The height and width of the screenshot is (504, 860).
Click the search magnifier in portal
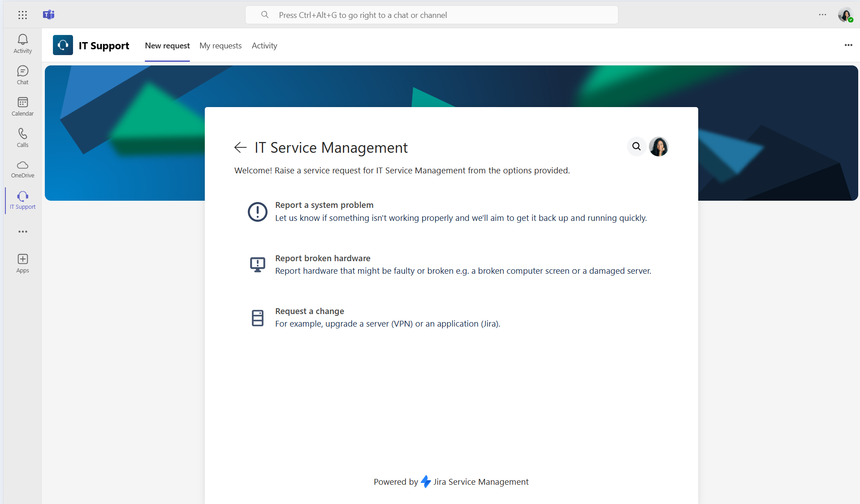[636, 146]
